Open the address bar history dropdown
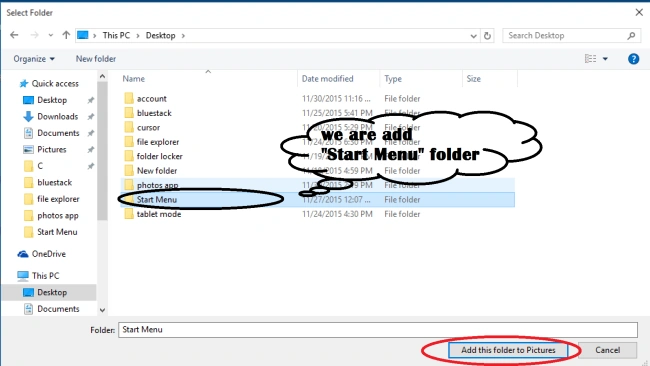This screenshot has width=650, height=366. click(x=473, y=36)
